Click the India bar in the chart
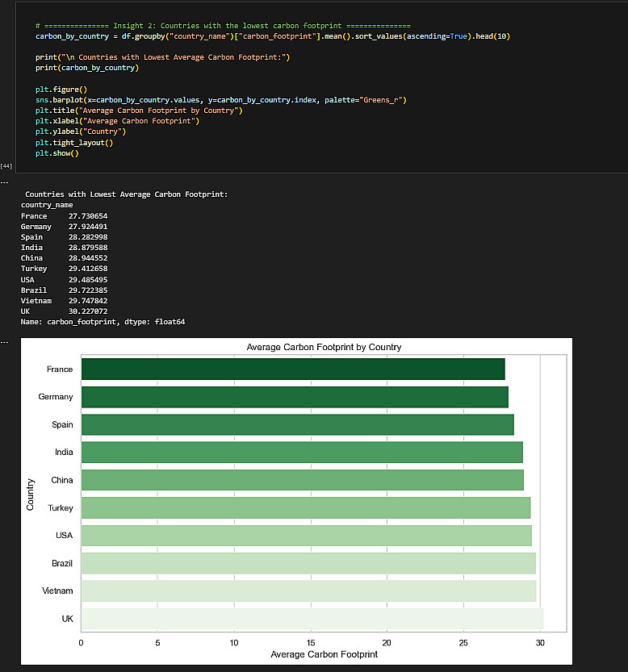 coord(302,453)
